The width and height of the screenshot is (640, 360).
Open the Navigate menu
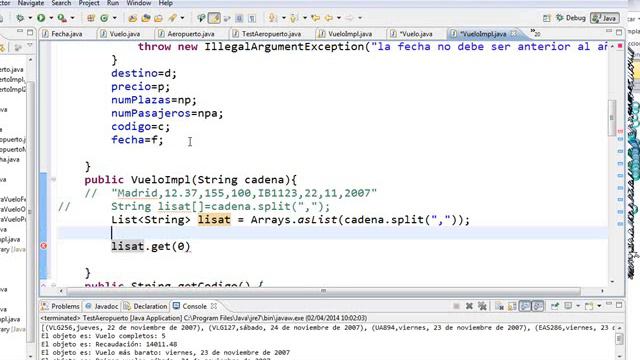(31, 3)
